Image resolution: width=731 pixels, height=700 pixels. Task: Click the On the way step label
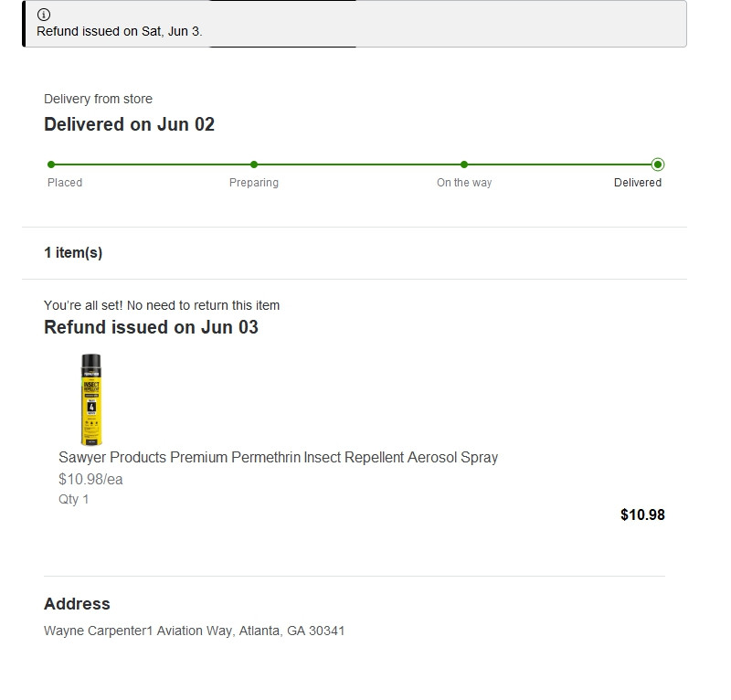point(464,183)
